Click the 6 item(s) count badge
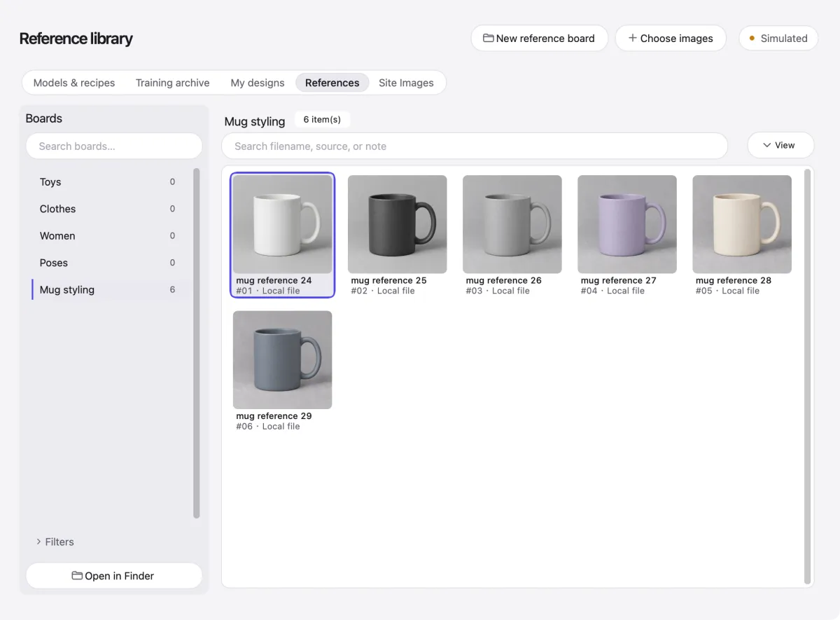Screen dimensions: 840x620 point(322,120)
